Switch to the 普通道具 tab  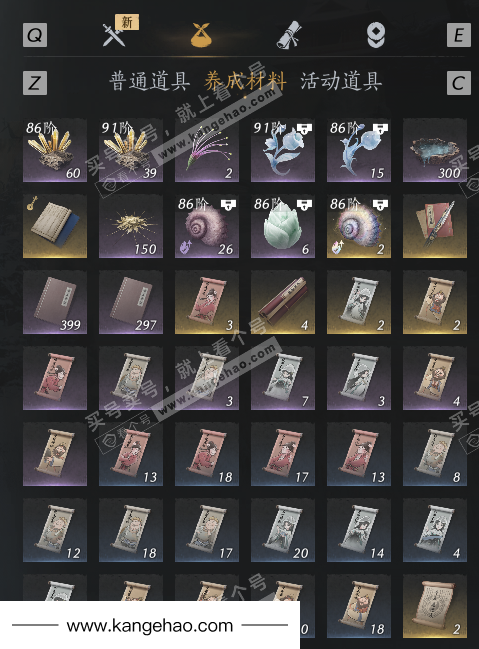pos(149,81)
